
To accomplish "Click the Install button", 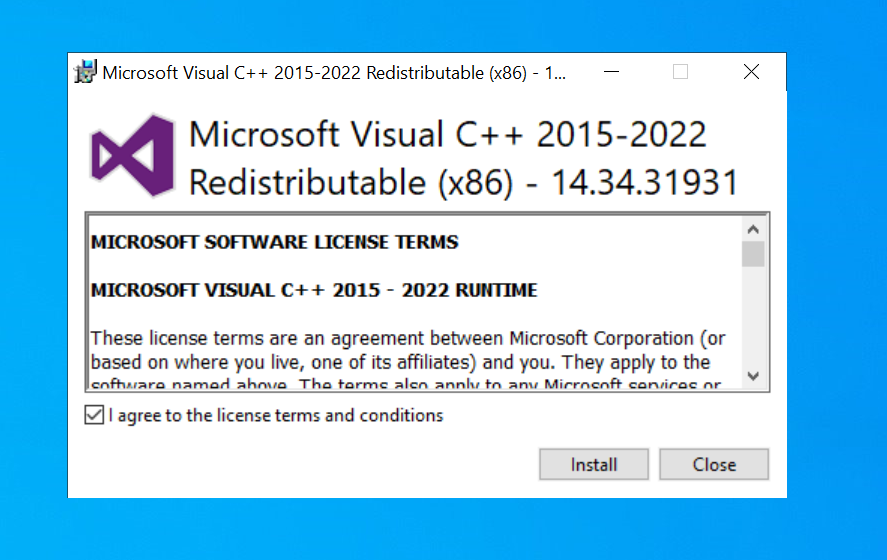I will tap(593, 464).
